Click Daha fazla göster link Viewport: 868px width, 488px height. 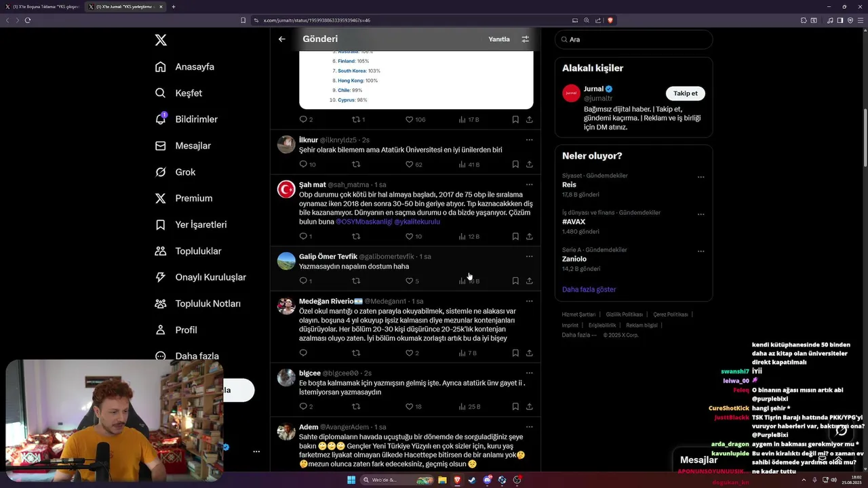589,289
